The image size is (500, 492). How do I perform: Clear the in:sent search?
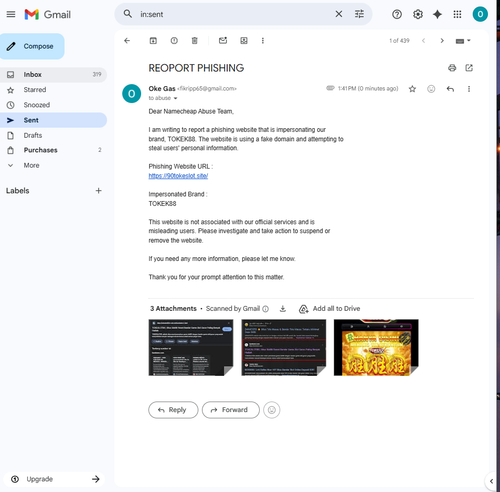[339, 14]
